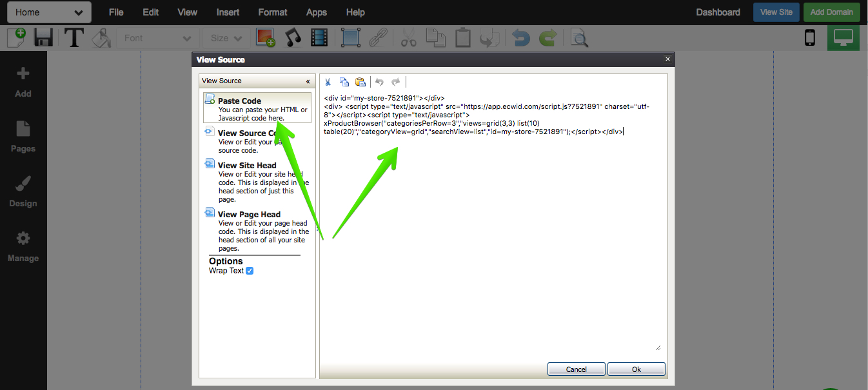This screenshot has height=390, width=868.
Task: Select the Paste Code option
Action: 257,108
